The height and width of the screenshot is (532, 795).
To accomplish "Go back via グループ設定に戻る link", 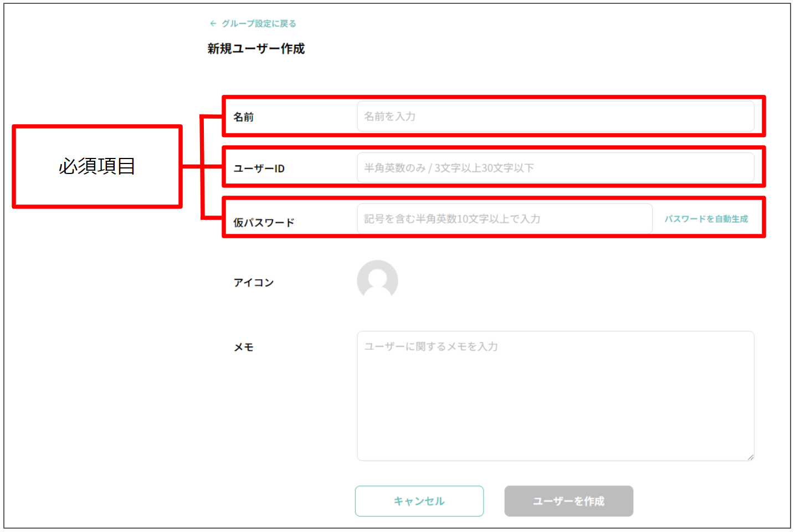I will 259,24.
